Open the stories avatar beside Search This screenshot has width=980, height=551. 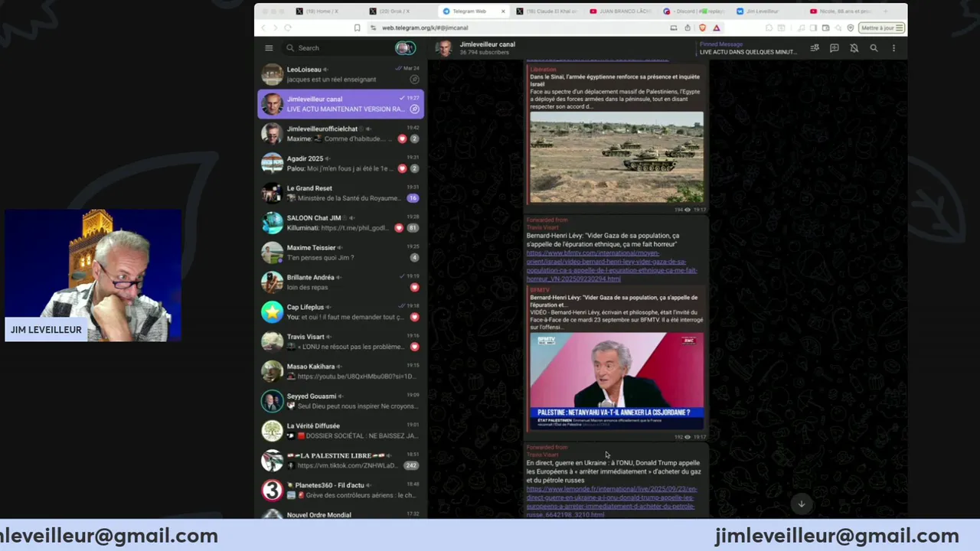[x=405, y=48]
